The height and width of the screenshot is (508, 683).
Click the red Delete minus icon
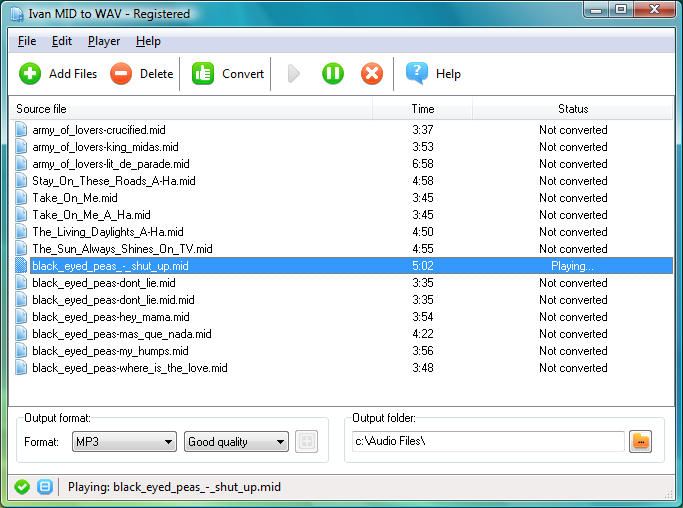(121, 74)
